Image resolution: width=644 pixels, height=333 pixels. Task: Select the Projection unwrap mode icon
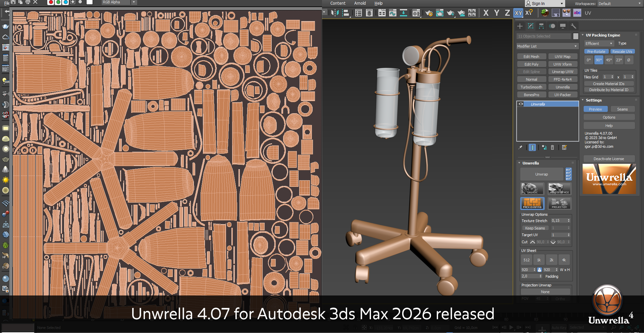coord(559,203)
